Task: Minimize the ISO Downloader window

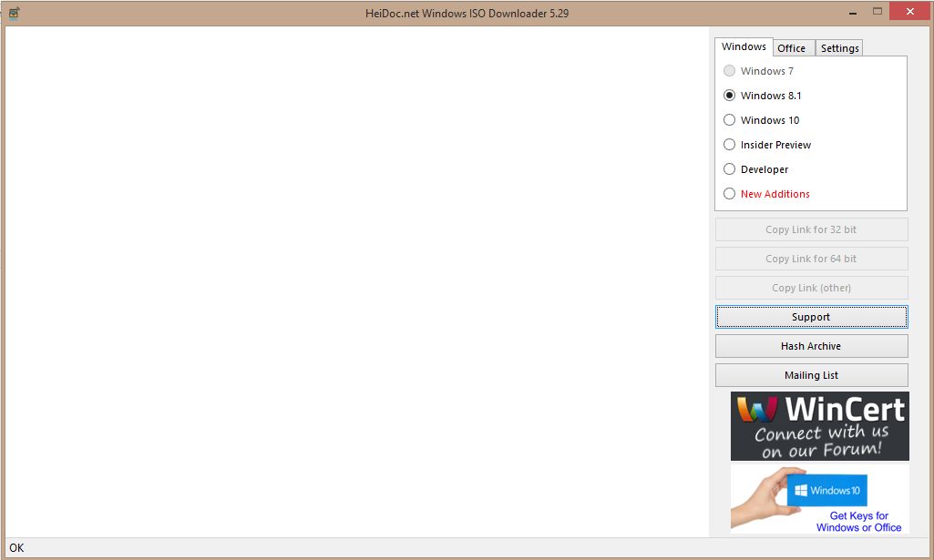Action: [853, 12]
